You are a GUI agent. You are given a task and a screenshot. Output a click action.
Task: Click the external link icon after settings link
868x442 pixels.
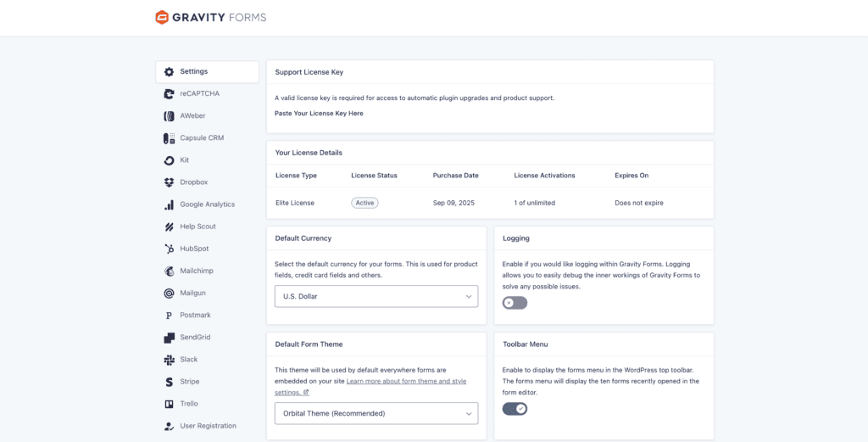[306, 392]
